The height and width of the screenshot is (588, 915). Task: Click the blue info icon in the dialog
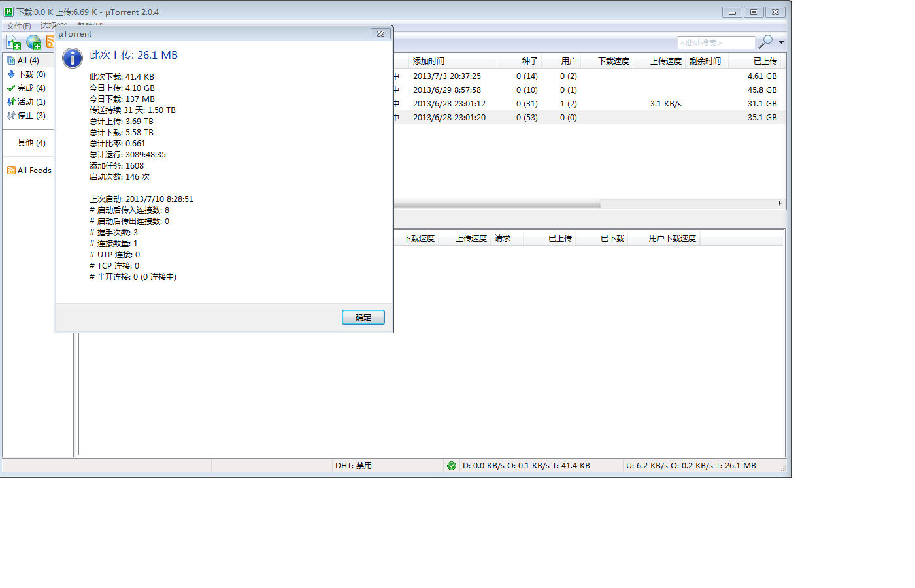click(x=73, y=57)
